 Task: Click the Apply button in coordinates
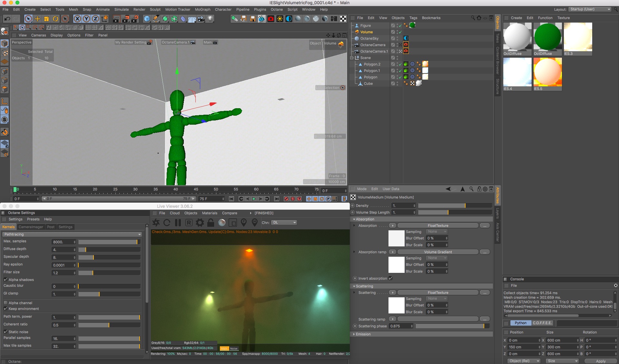[x=600, y=361]
